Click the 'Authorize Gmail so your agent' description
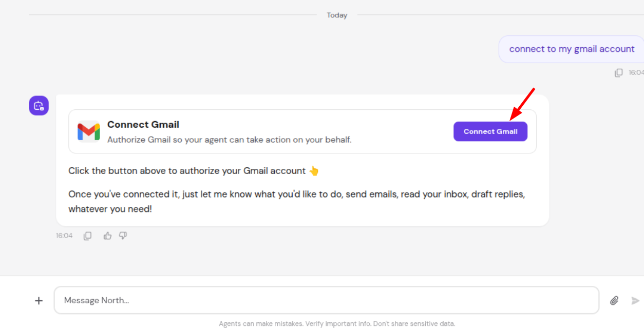This screenshot has width=644, height=330. [230, 140]
